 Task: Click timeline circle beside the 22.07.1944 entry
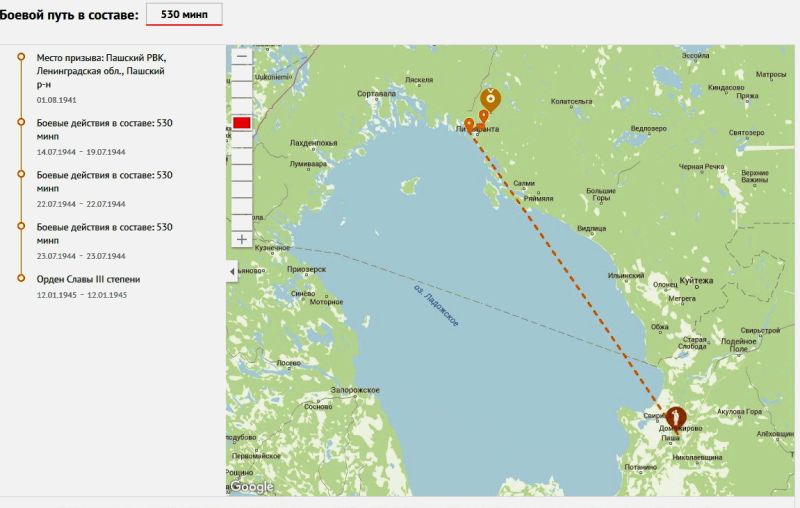[21, 174]
